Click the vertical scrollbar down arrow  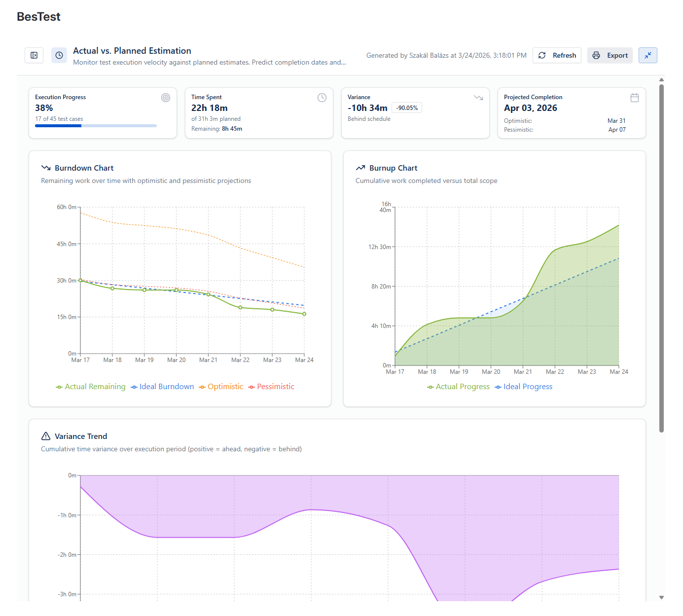pyautogui.click(x=662, y=597)
